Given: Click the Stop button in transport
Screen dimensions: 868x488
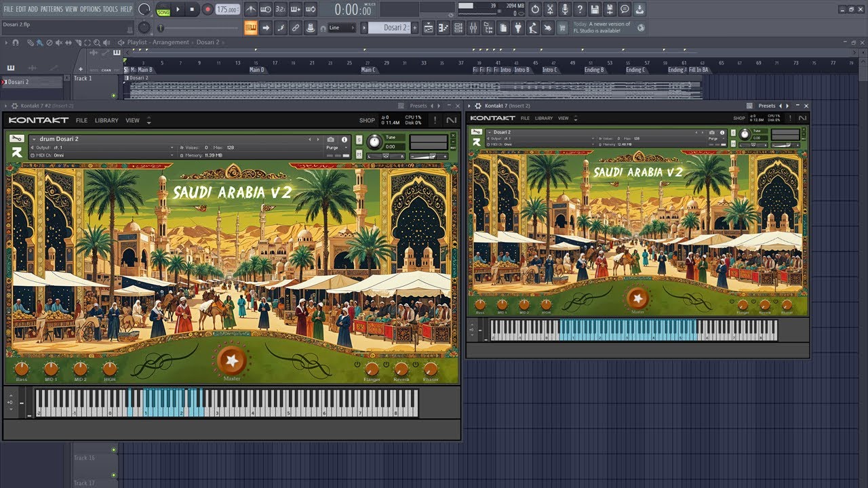Looking at the screenshot, I should point(192,9).
